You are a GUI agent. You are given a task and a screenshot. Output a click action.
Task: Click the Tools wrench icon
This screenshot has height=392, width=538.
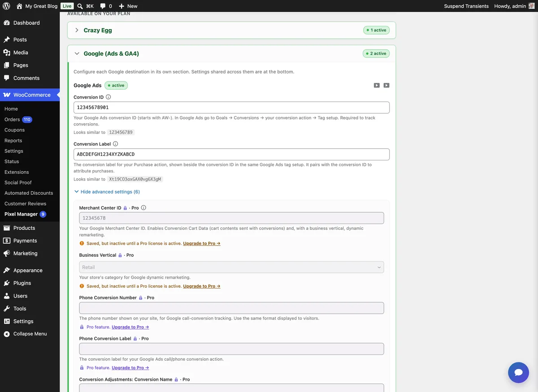coord(7,309)
